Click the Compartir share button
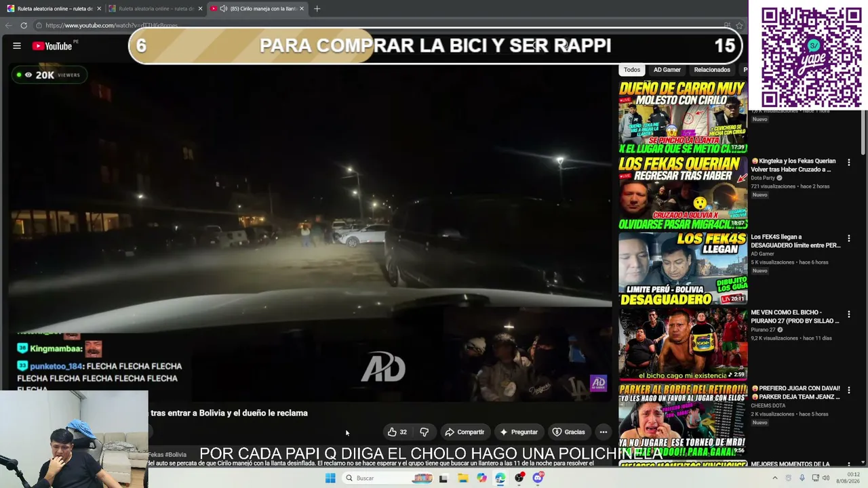The image size is (868, 488). click(x=465, y=432)
